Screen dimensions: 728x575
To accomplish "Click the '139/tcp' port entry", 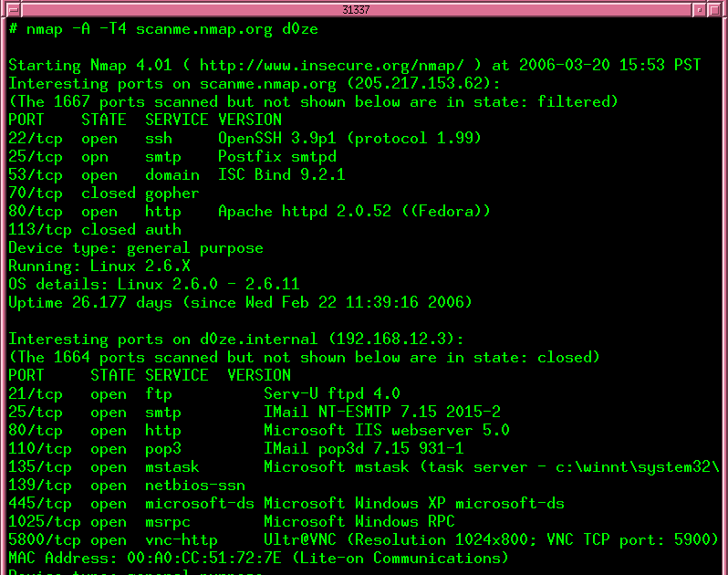I will coord(40,486).
